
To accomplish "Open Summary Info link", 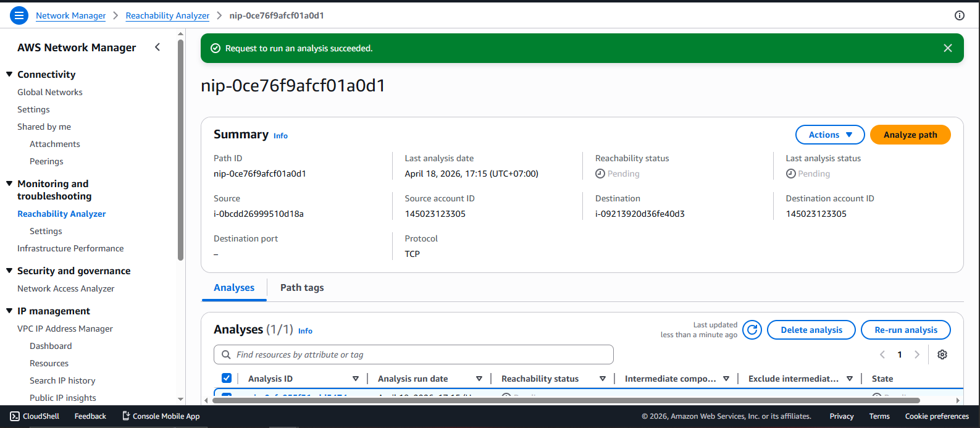I will [x=280, y=136].
